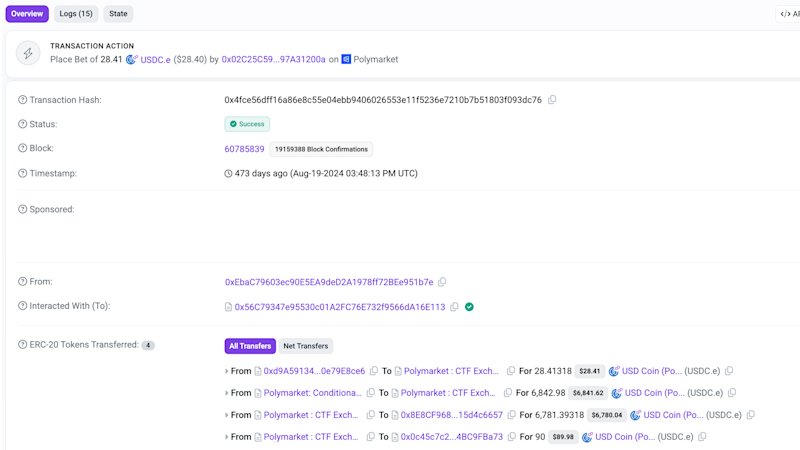
Task: Open the From address 0xEbaC79603ec...
Action: [x=329, y=282]
